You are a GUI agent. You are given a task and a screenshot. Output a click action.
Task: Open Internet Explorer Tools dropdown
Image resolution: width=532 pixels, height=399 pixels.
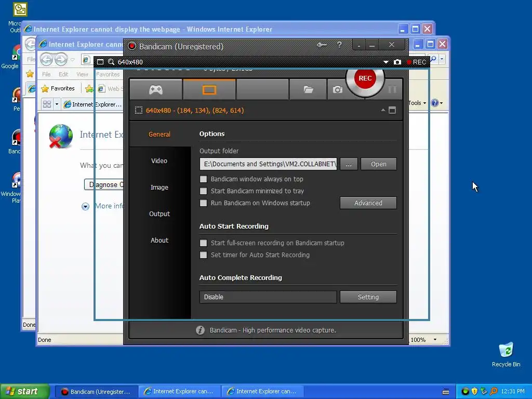coord(417,103)
